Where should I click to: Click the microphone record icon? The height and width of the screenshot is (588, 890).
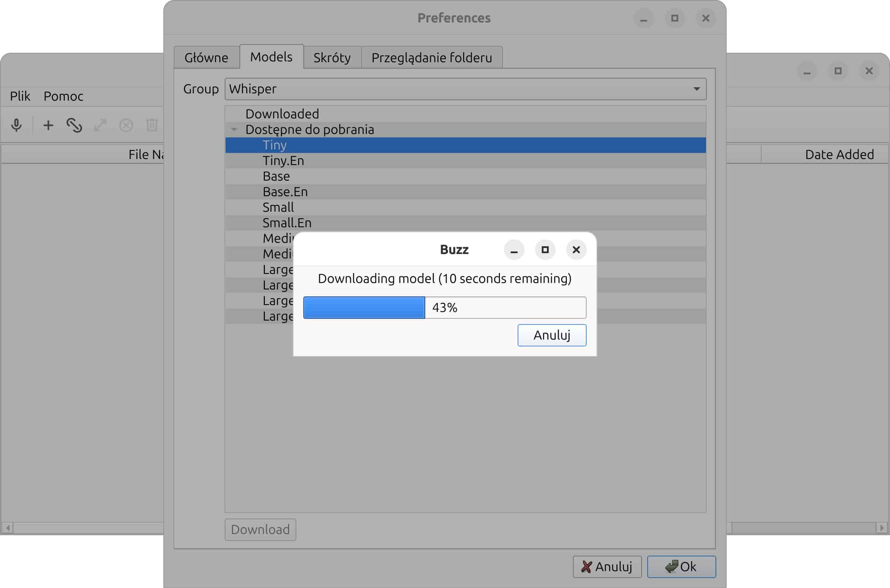(x=16, y=125)
